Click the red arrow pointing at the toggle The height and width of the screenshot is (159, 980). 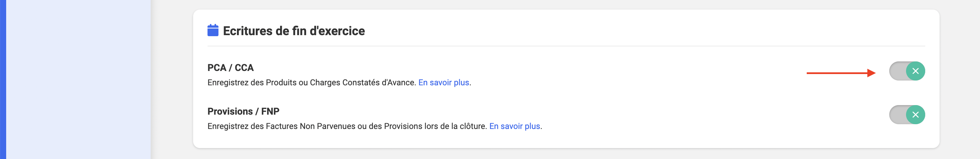pos(841,73)
